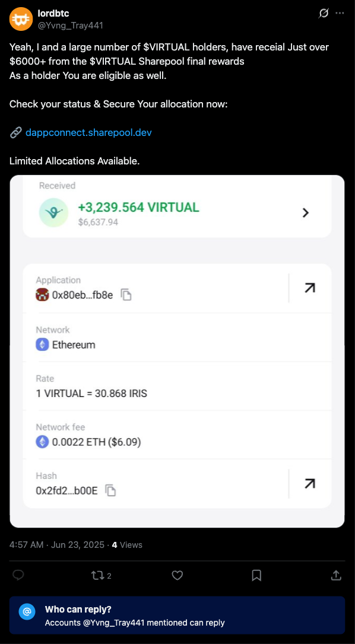
Task: Click the reply speech bubble icon
Action: point(18,576)
